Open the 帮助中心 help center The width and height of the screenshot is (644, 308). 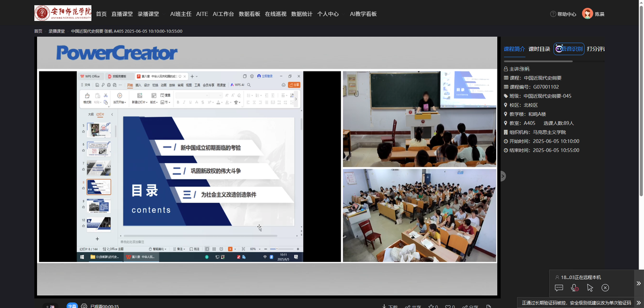click(x=563, y=14)
